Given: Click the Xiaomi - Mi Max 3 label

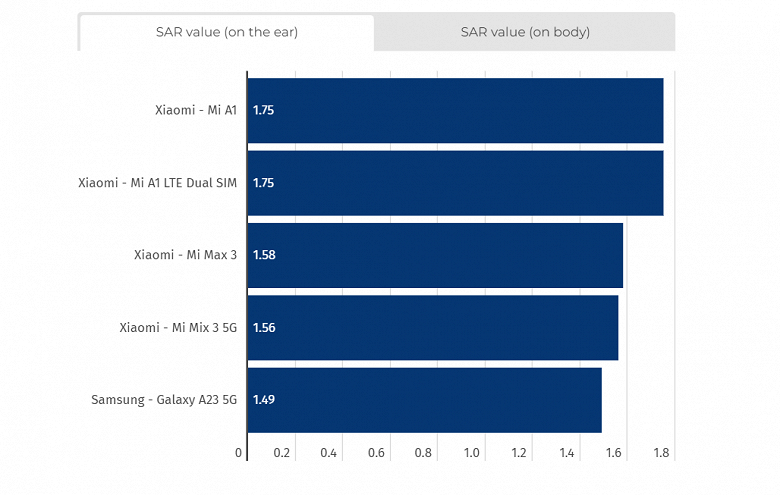Looking at the screenshot, I should 185,255.
